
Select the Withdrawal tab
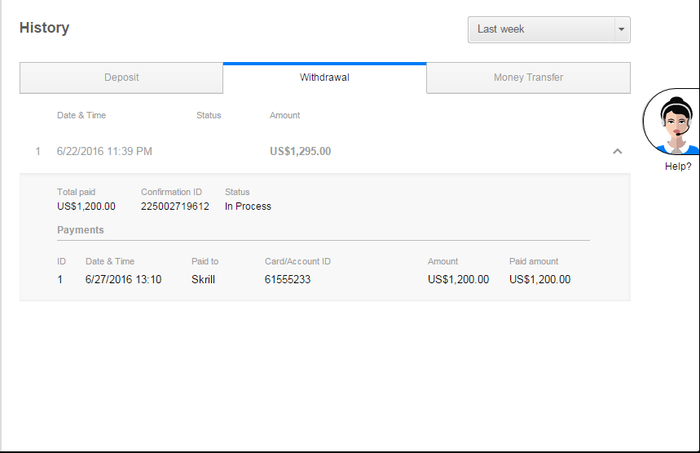pos(325,78)
